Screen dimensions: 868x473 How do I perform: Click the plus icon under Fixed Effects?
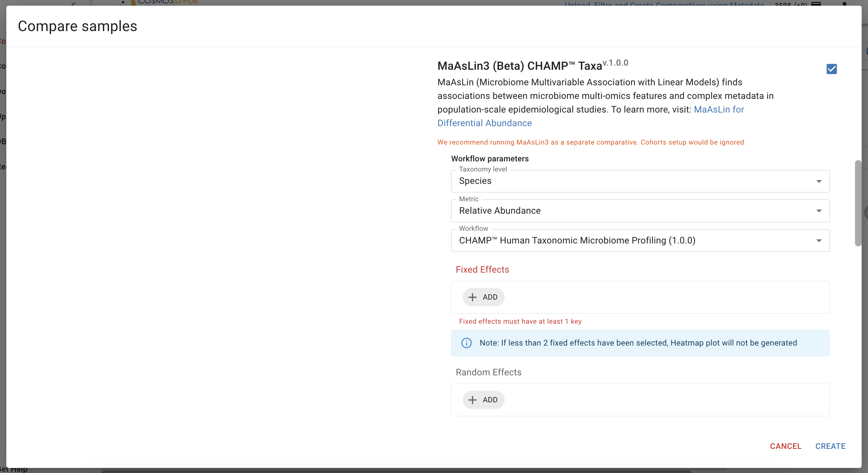click(x=472, y=297)
